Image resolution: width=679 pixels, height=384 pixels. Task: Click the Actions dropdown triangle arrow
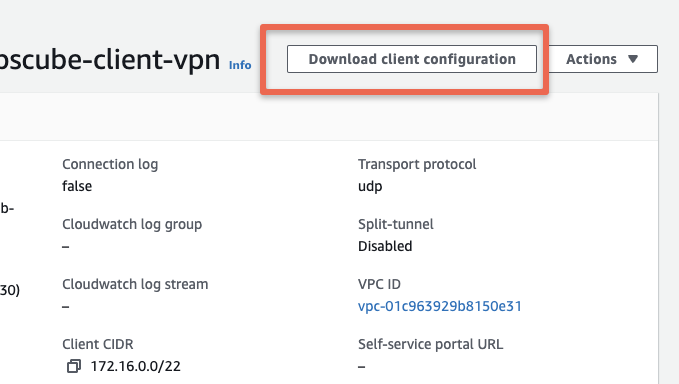[x=633, y=59]
